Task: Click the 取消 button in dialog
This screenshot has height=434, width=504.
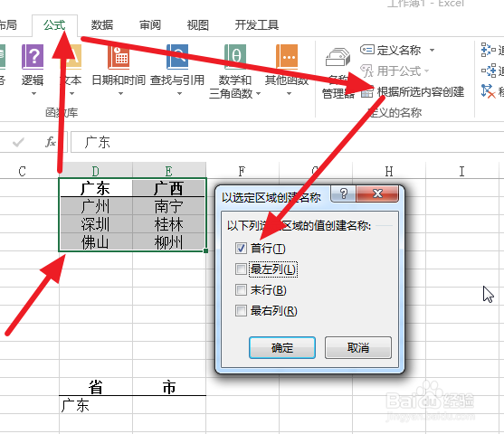Action: [x=358, y=347]
